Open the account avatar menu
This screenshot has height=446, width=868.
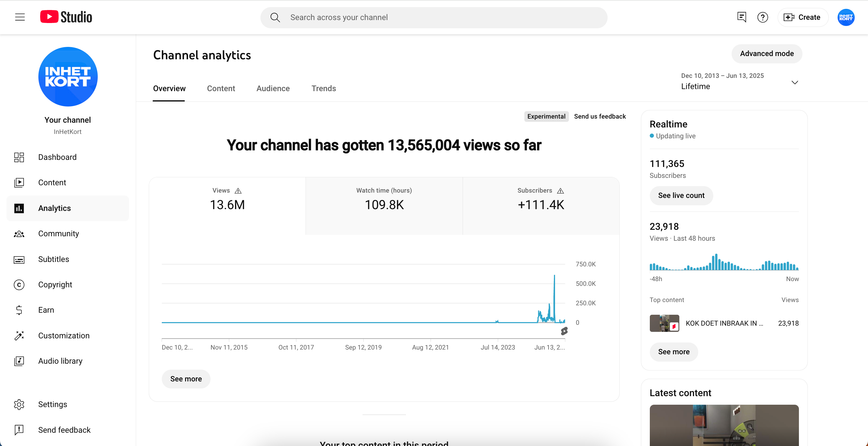click(846, 17)
